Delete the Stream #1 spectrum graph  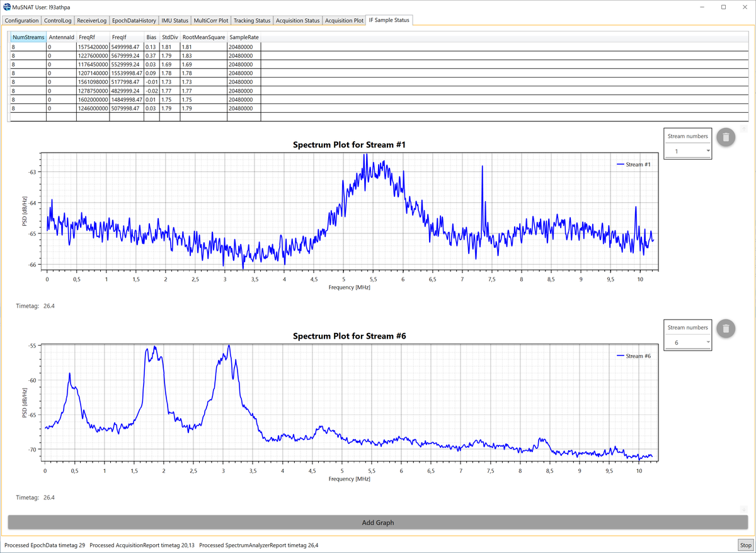[726, 137]
